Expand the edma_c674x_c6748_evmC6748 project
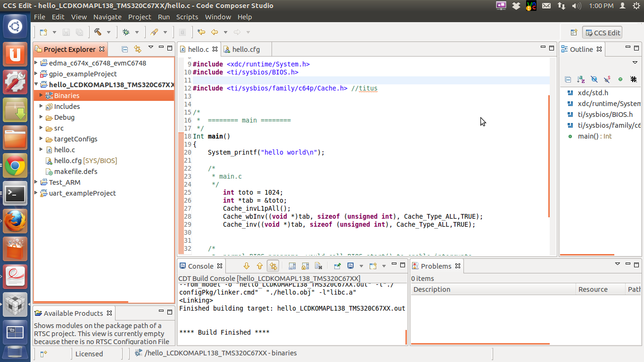644x362 pixels. pos(36,63)
